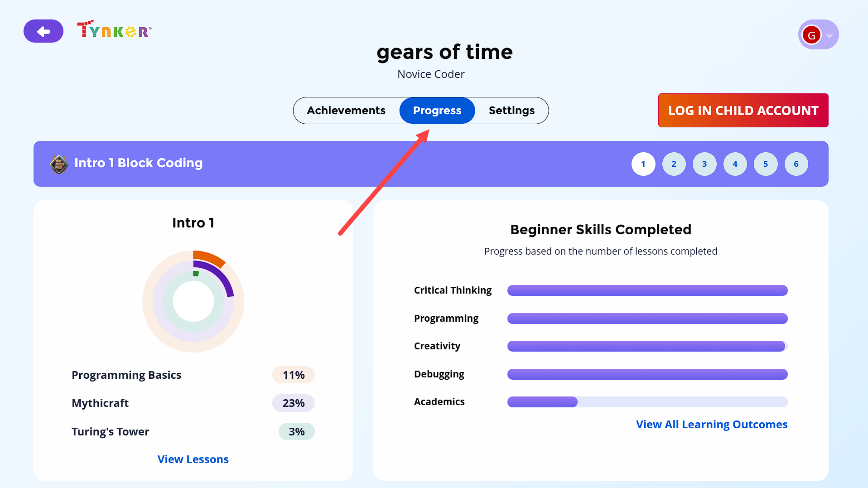Click the Novice Coder subtitle
The height and width of the screenshot is (488, 868).
coord(431,74)
